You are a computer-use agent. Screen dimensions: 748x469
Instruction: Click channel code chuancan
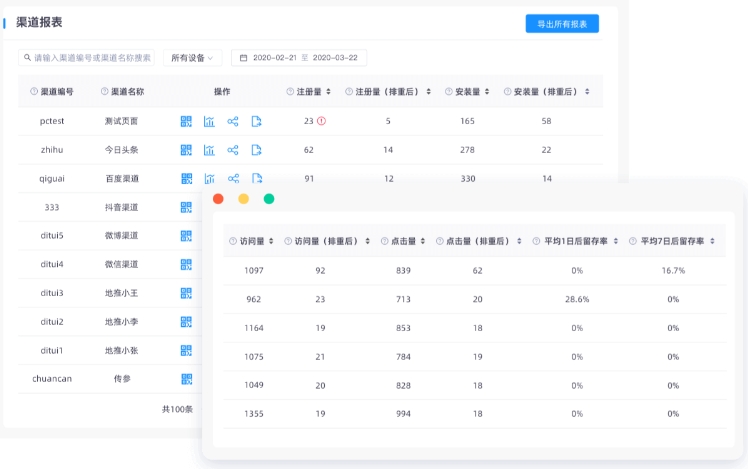point(52,379)
